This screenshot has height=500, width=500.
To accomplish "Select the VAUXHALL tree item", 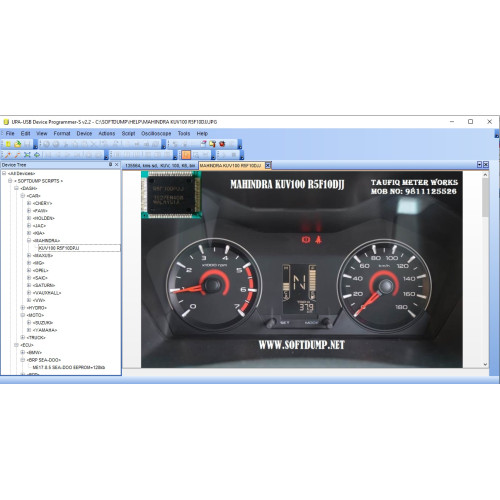I will pyautogui.click(x=47, y=293).
